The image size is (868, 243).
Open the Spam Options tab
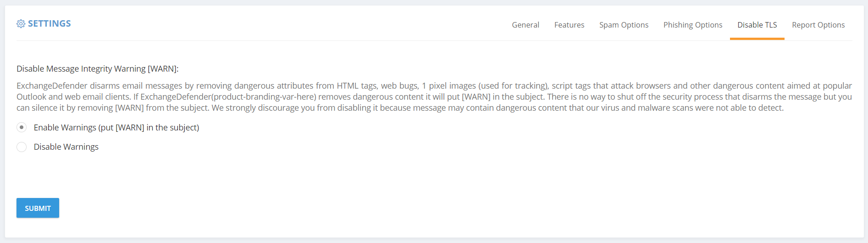[x=624, y=25]
